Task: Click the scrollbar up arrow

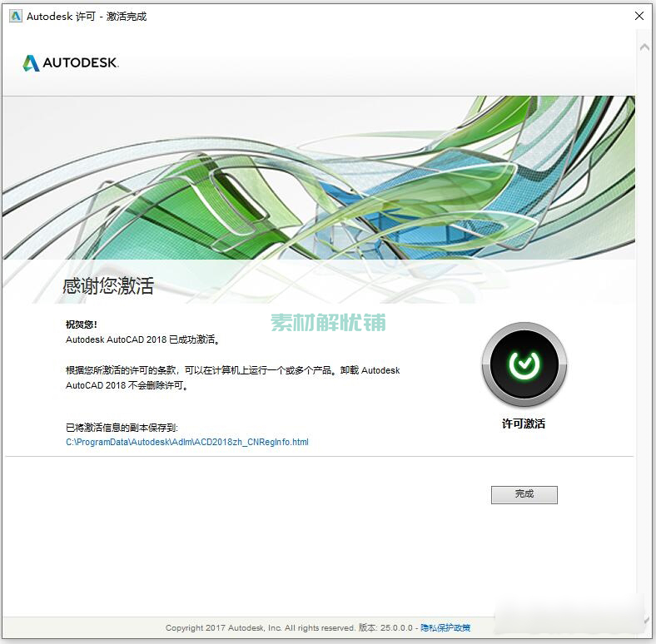Action: click(x=644, y=47)
